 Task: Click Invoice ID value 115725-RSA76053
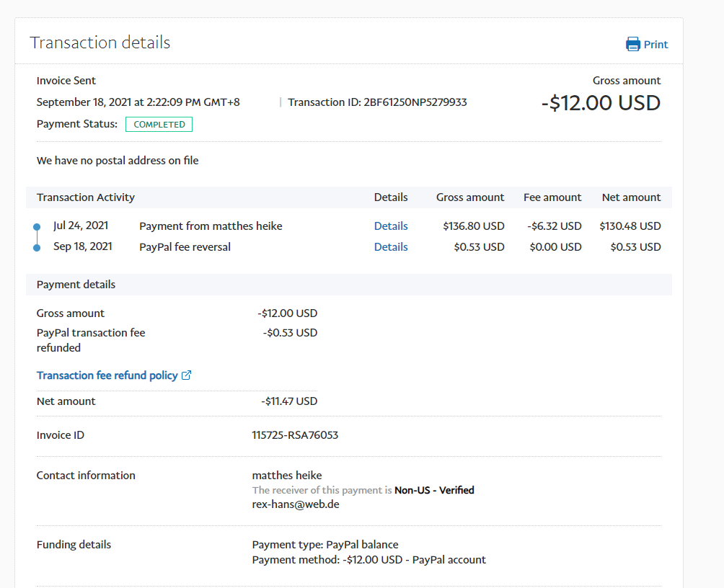pos(295,435)
